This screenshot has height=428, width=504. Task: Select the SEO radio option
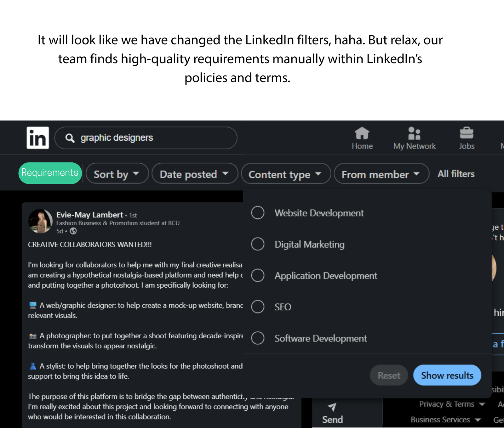pyautogui.click(x=258, y=307)
